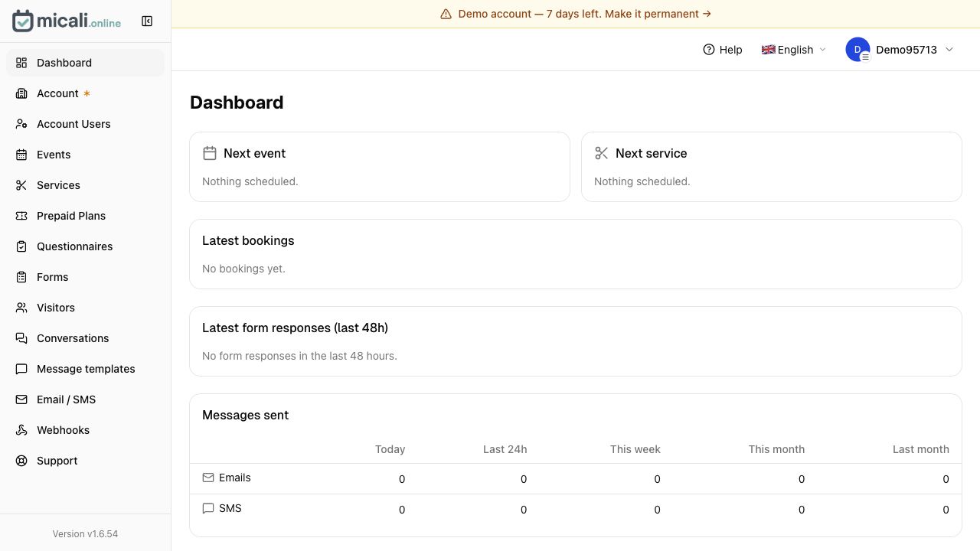The image size is (980, 551).
Task: Open Questionnaires from sidebar
Action: (85, 246)
